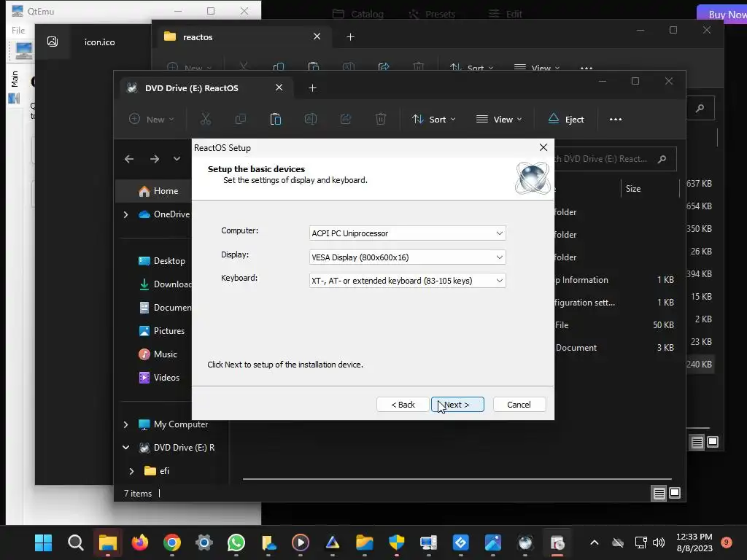Open the Windows Start menu
Viewport: 747px width, 560px height.
coord(43,542)
